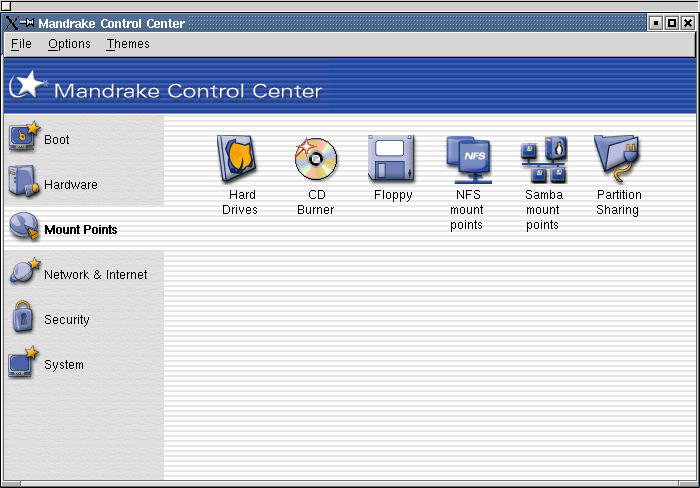Click the Samba mount points text label
The image size is (700, 488).
pyautogui.click(x=544, y=210)
